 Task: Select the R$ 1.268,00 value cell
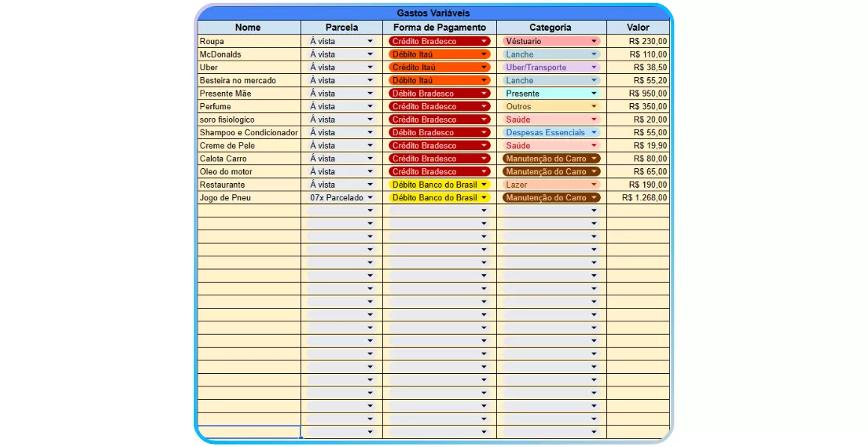click(638, 198)
